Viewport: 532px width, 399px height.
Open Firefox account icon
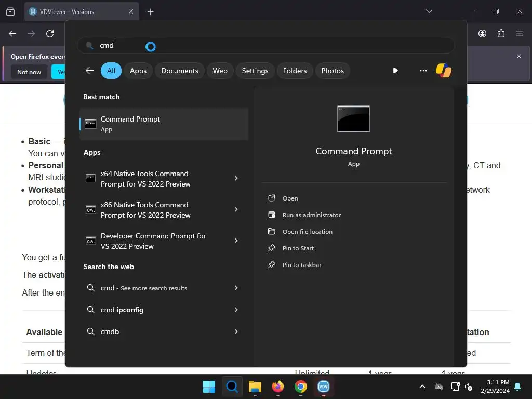(x=482, y=33)
